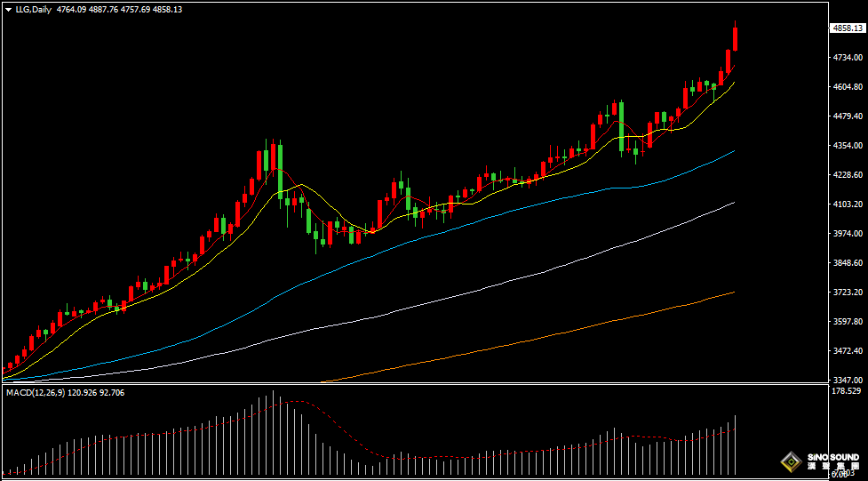
Task: Click the Sino Sound diamond logo icon
Action: pos(789,461)
